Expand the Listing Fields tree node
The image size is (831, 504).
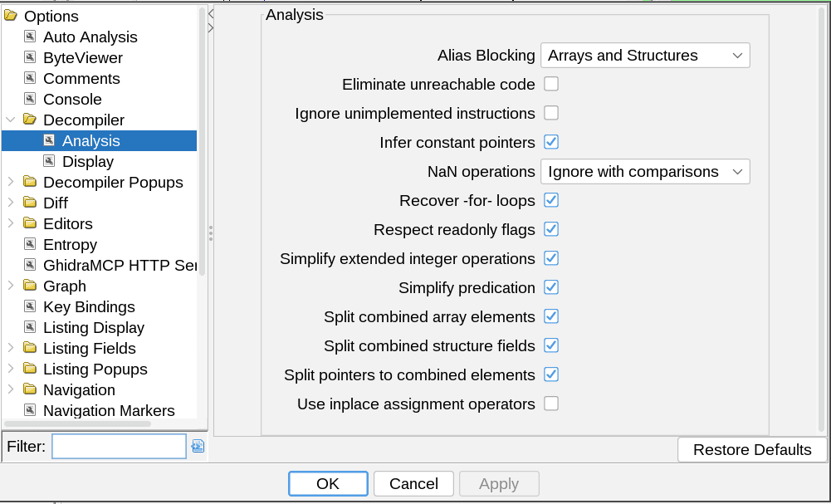pos(10,348)
